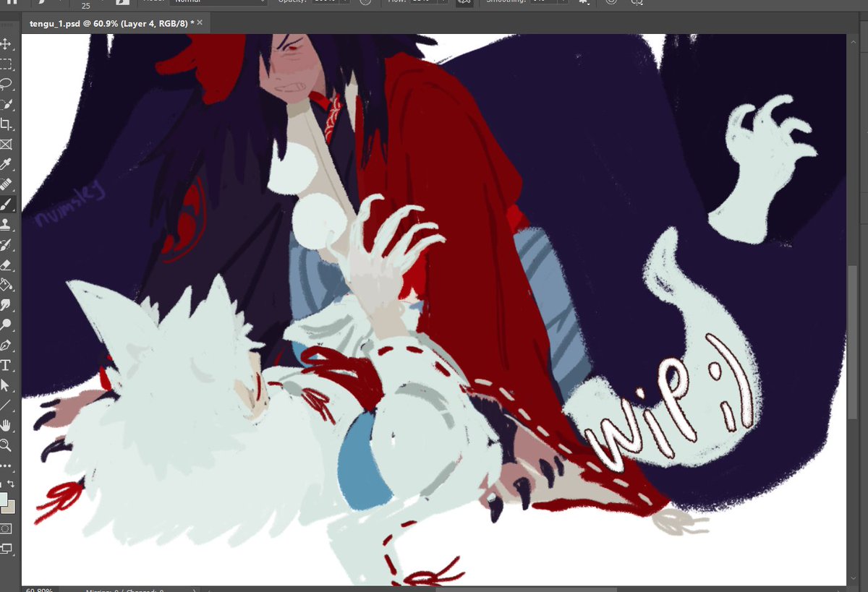Select the Horizontal Type tool
Viewport: 868px width, 592px height.
(x=7, y=365)
